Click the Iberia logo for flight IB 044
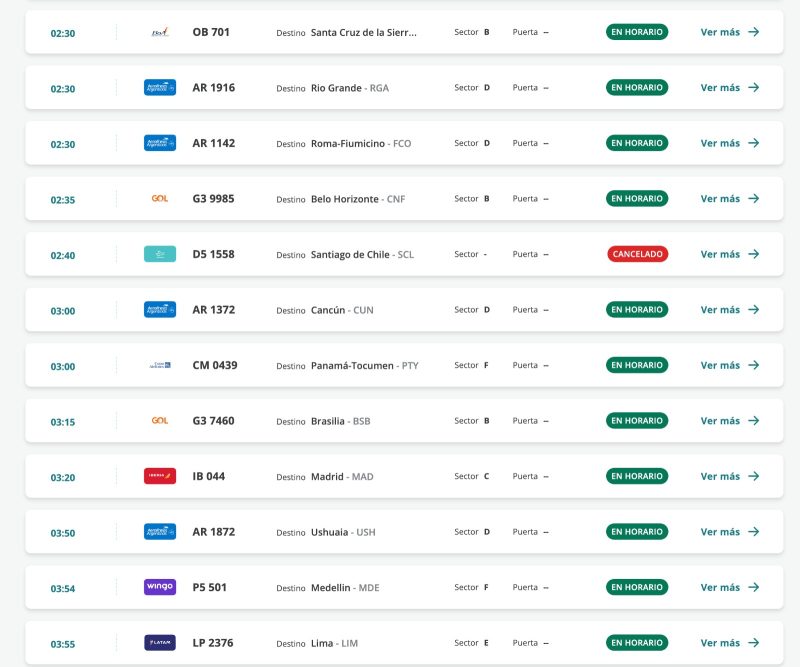 point(159,476)
